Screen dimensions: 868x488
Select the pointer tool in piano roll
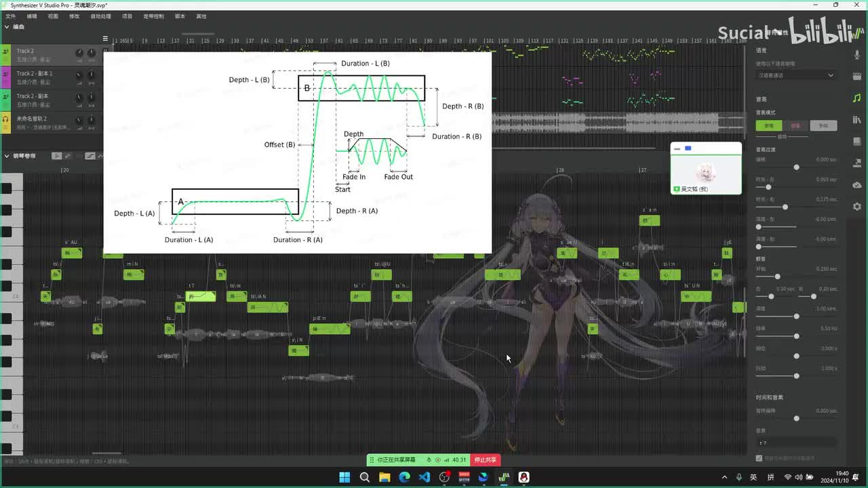(x=57, y=156)
